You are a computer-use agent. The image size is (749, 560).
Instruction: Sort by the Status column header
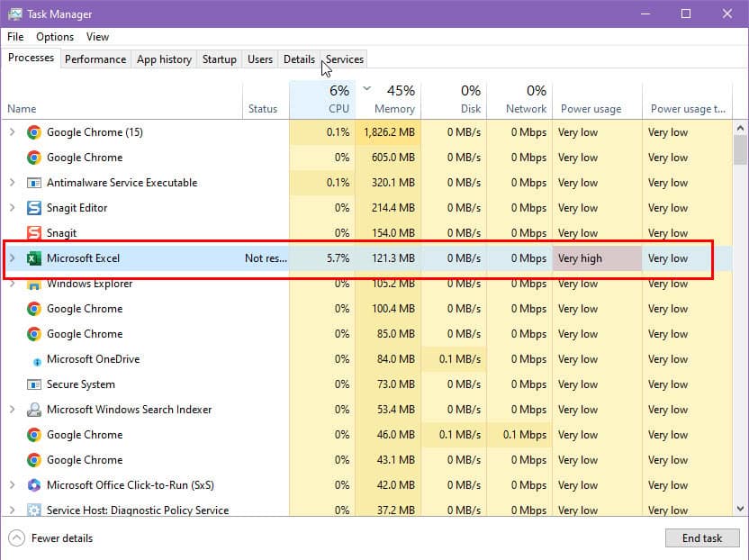[x=266, y=100]
